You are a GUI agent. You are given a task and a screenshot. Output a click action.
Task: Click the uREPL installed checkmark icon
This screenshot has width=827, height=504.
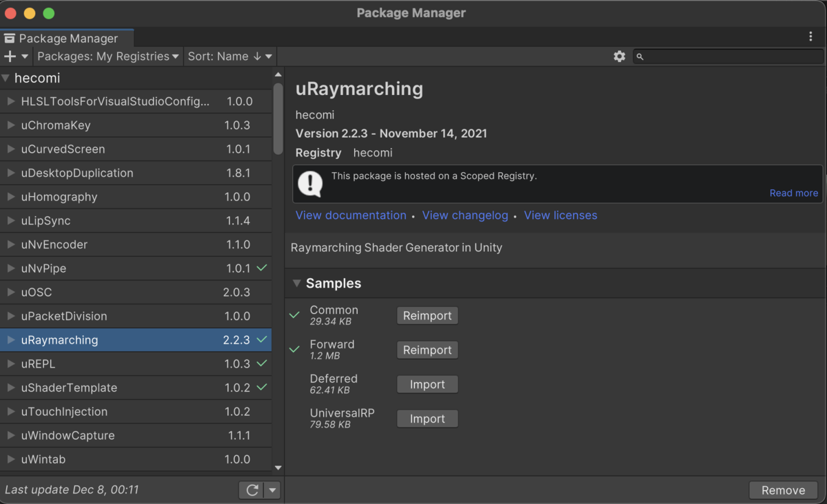(262, 363)
